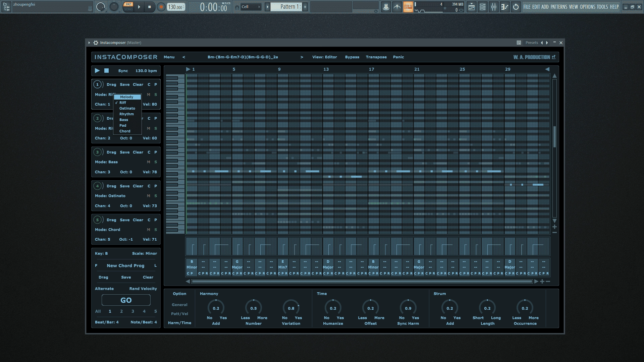Click the headphone icon beside the Cell selector

click(x=237, y=7)
